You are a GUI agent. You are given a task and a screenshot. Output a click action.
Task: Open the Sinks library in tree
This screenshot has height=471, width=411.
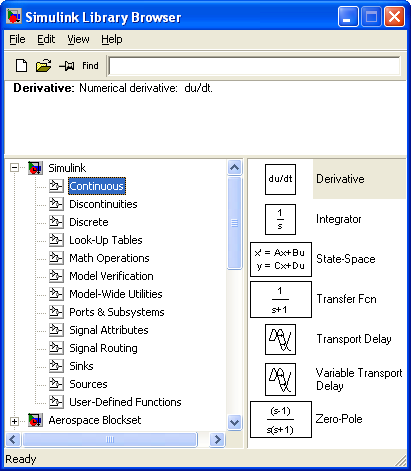point(81,366)
